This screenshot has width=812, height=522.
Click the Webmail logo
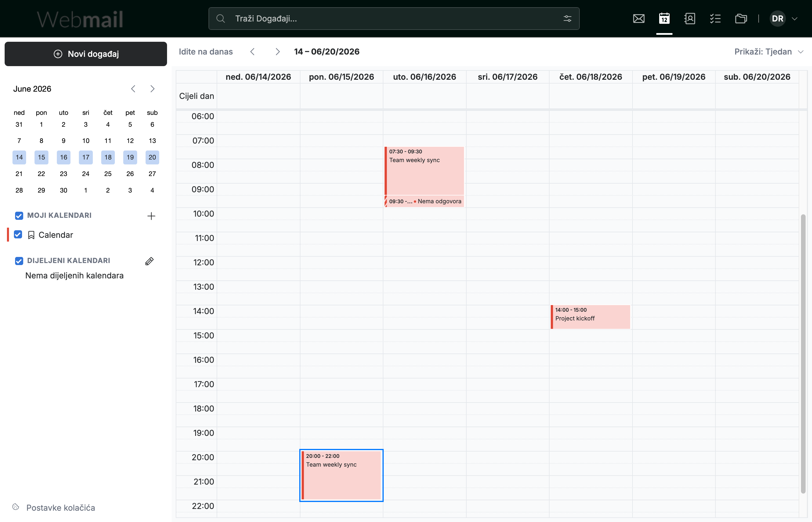(80, 19)
